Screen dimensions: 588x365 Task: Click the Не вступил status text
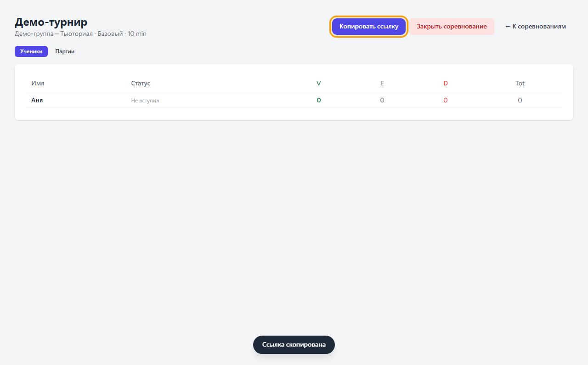(x=145, y=100)
